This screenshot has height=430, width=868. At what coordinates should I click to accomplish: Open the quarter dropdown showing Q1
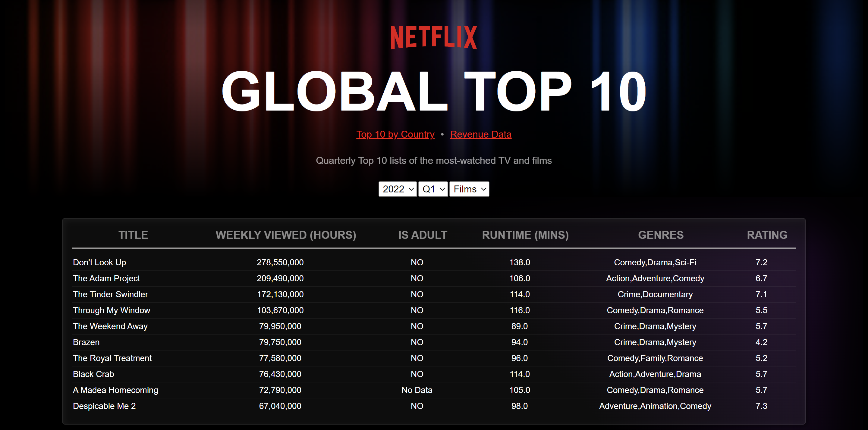coord(433,189)
